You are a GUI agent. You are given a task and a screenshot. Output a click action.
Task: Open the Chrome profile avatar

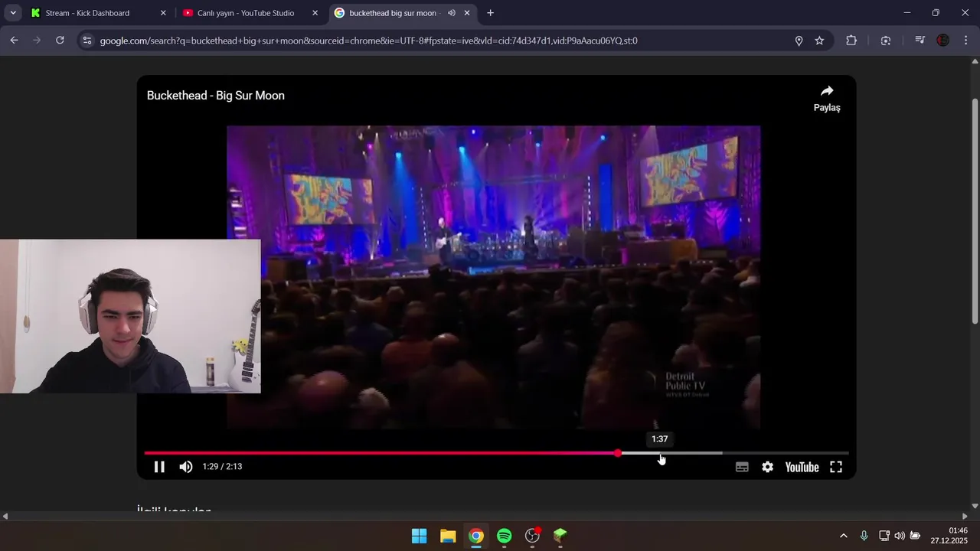(x=943, y=41)
